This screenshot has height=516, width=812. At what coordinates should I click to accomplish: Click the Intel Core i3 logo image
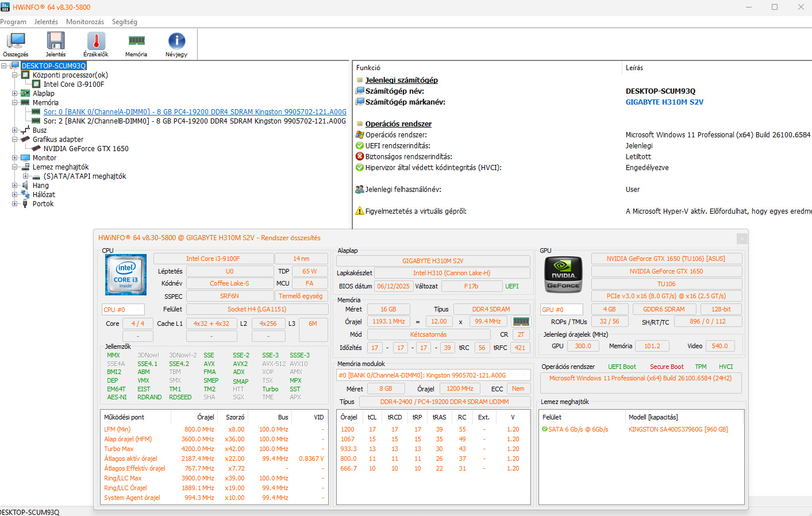(126, 275)
